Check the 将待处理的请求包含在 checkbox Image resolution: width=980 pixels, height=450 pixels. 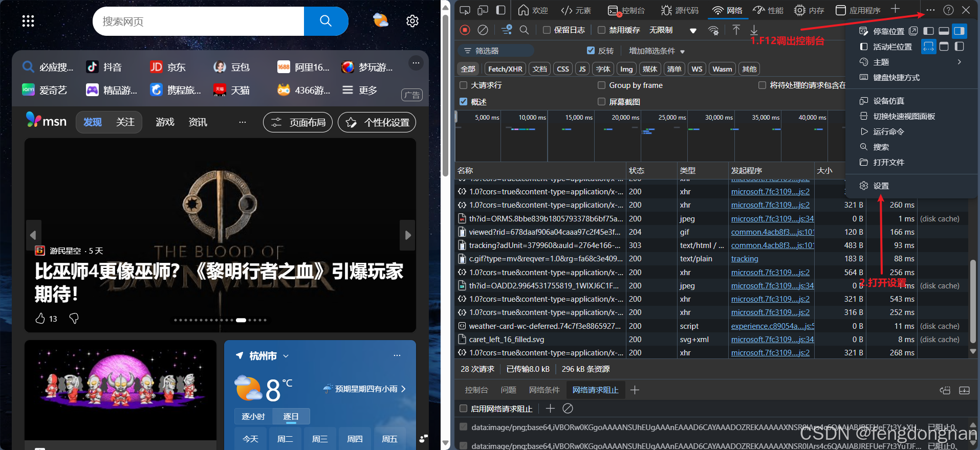pos(763,85)
